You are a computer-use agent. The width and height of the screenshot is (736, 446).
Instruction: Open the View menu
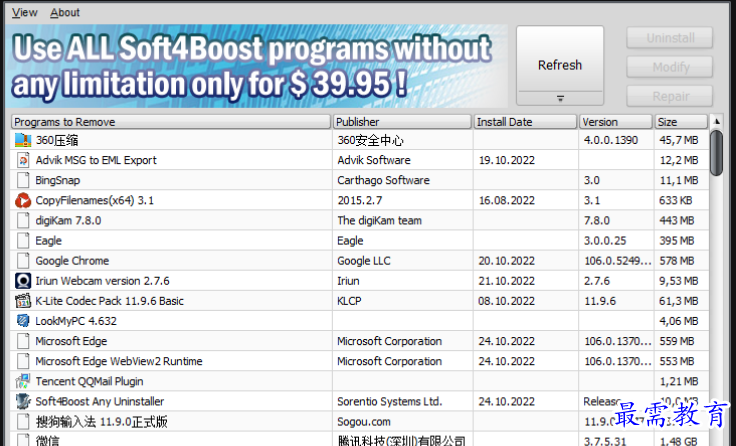[24, 13]
